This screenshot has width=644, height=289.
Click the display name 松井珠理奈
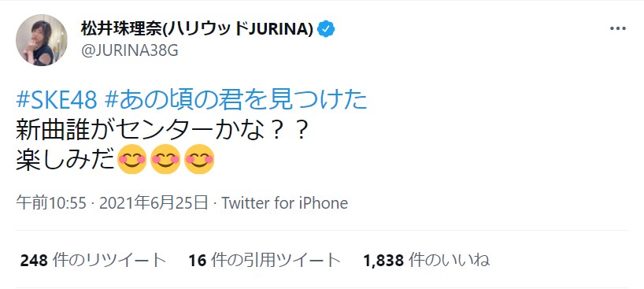coord(121,29)
